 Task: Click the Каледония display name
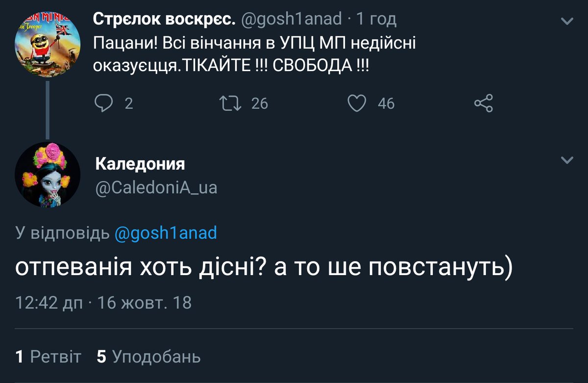(x=140, y=164)
